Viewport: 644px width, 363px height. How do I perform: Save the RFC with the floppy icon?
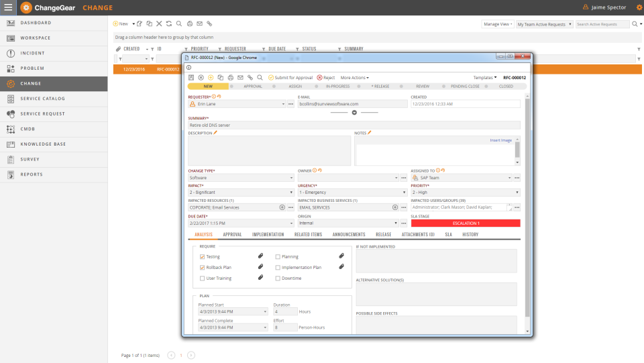pyautogui.click(x=191, y=77)
